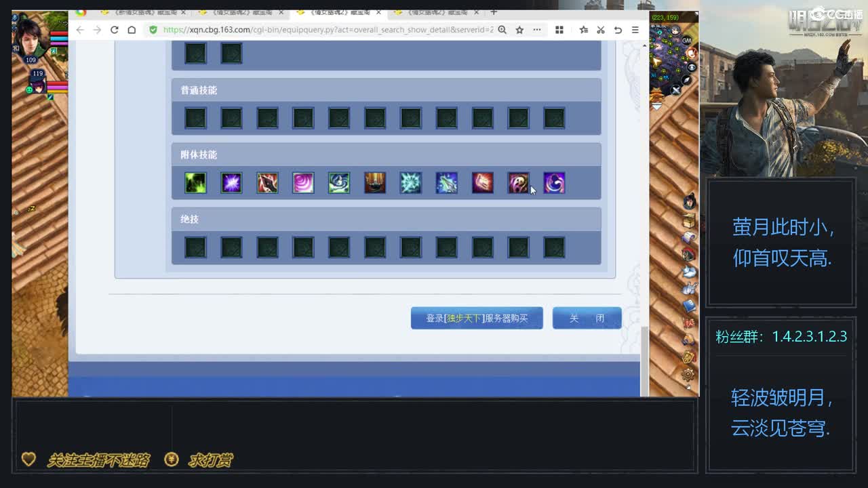Click the red blade skill icon
The height and width of the screenshot is (488, 868).
(x=267, y=183)
